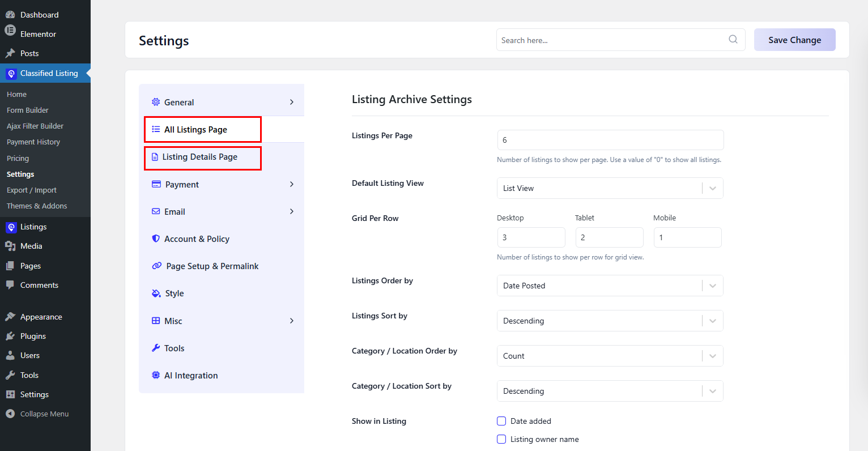The width and height of the screenshot is (868, 451).
Task: Open the Themes & Addons submenu item
Action: (x=37, y=206)
